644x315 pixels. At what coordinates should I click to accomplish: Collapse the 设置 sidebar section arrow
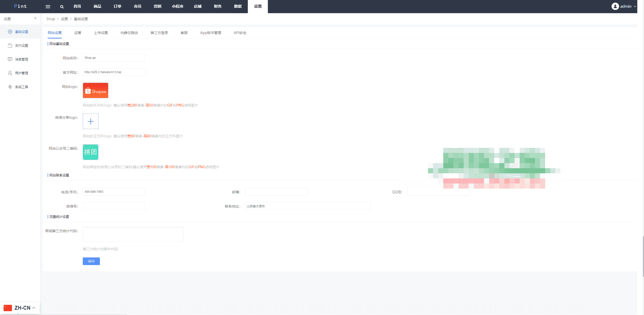pyautogui.click(x=35, y=18)
